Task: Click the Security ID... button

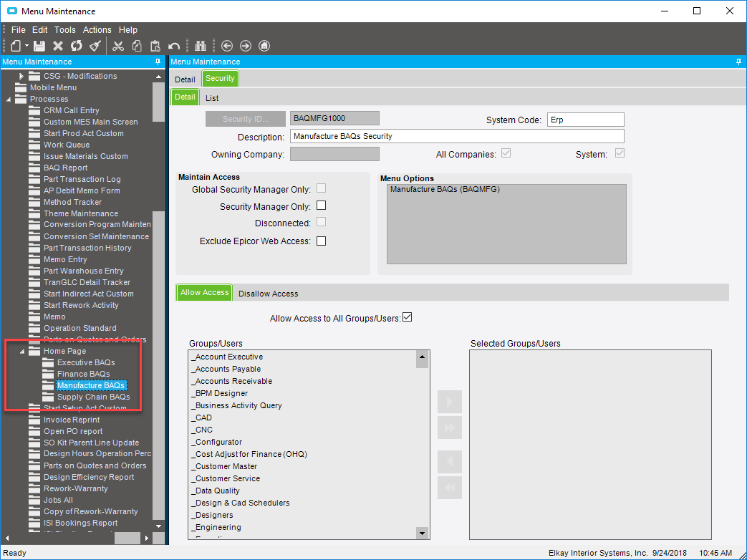Action: 246,119
